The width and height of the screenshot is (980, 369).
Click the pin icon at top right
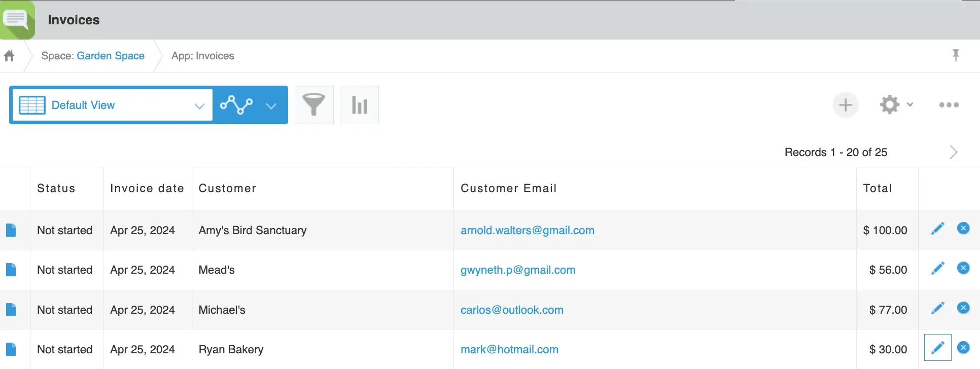click(956, 55)
